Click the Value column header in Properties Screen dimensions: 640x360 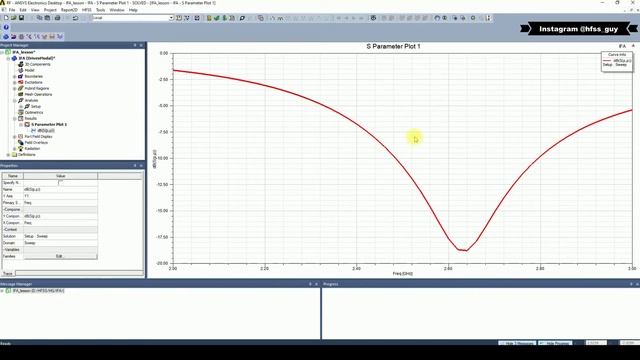tap(60, 176)
